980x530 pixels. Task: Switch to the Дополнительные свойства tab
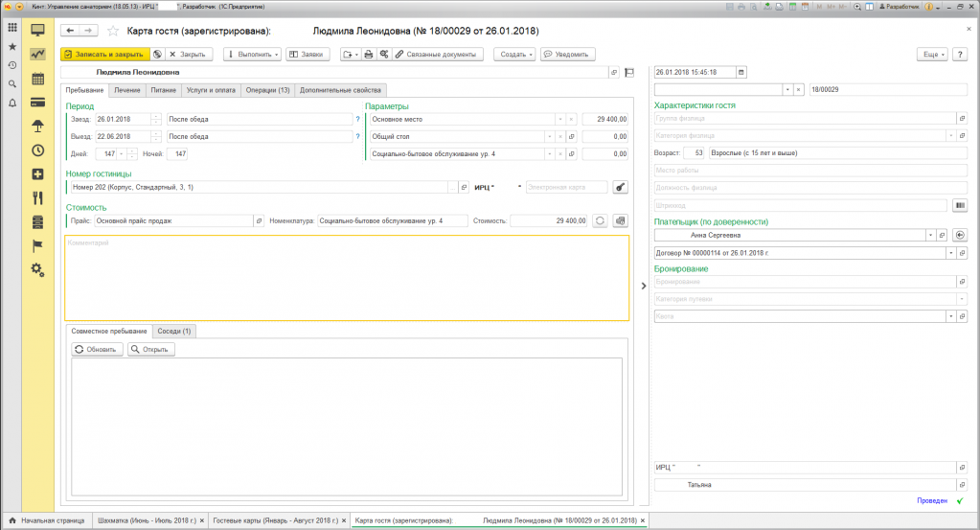click(340, 90)
